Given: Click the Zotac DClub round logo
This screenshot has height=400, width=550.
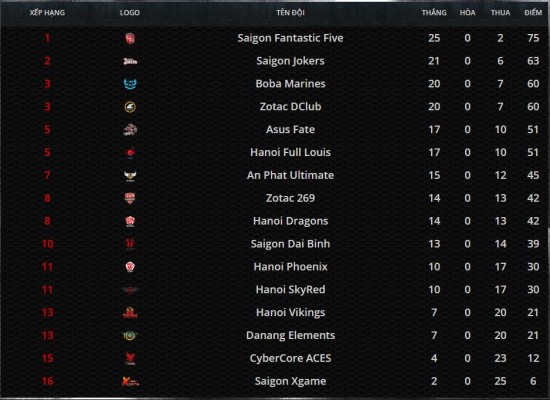Looking at the screenshot, I should click(x=130, y=107).
